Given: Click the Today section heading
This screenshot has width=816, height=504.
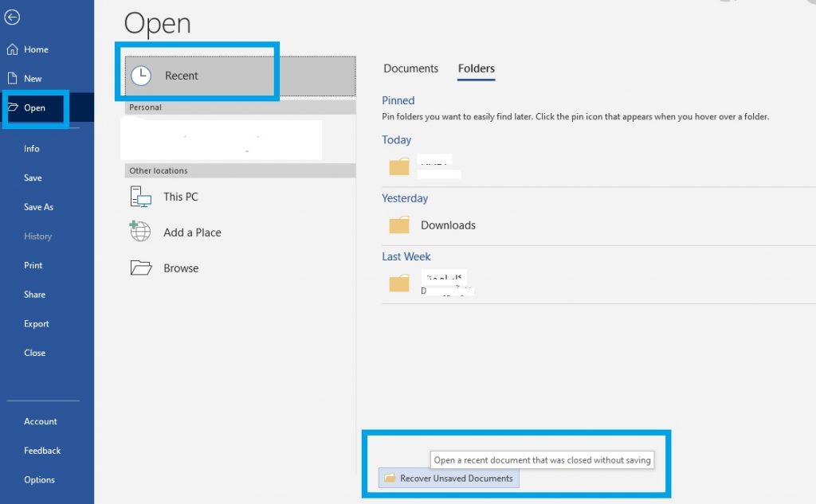Looking at the screenshot, I should (397, 140).
